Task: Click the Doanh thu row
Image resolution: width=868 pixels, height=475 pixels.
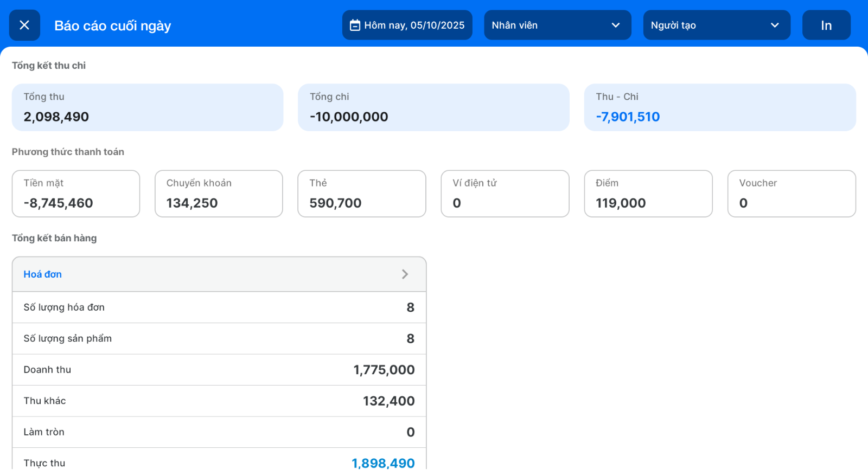Action: pyautogui.click(x=219, y=370)
